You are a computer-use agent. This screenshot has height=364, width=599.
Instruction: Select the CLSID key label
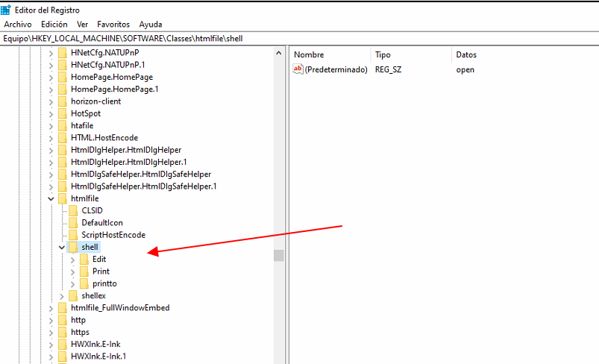click(x=92, y=210)
